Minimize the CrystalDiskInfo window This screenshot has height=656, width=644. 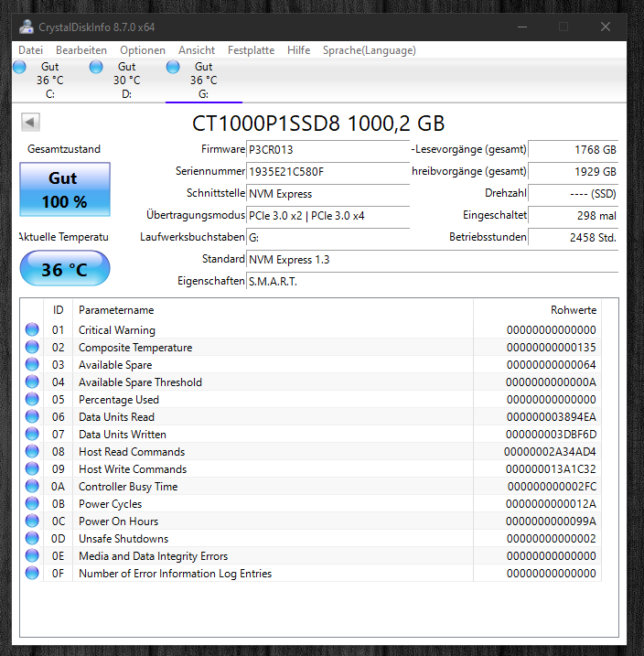pos(522,27)
